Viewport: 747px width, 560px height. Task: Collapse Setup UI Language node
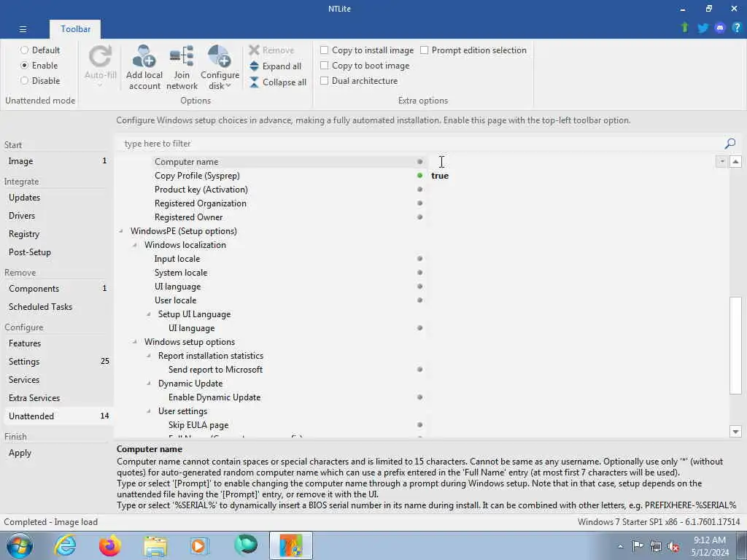click(149, 314)
